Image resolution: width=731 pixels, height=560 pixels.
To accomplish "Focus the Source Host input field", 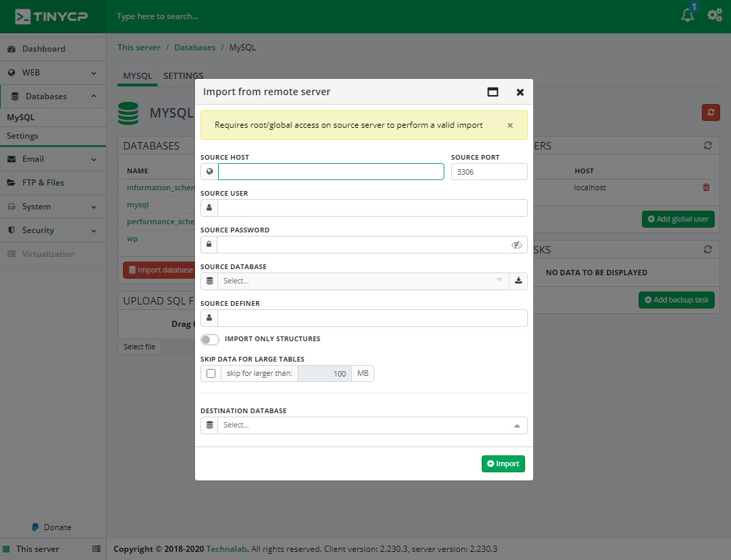I will [x=331, y=171].
